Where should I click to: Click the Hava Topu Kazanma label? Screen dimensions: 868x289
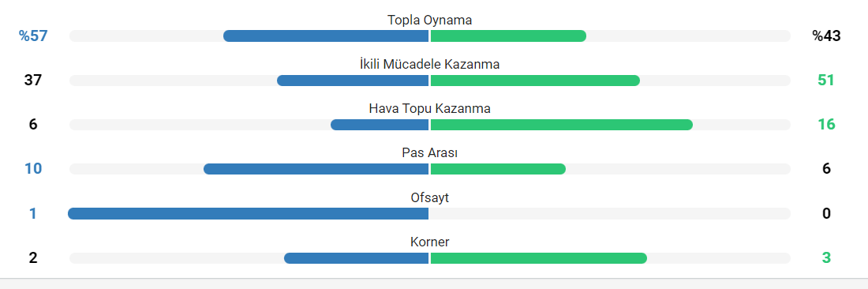pyautogui.click(x=429, y=108)
